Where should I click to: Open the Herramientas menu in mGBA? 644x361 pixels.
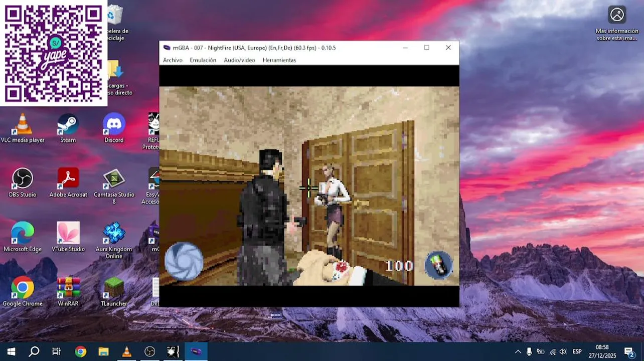[279, 60]
